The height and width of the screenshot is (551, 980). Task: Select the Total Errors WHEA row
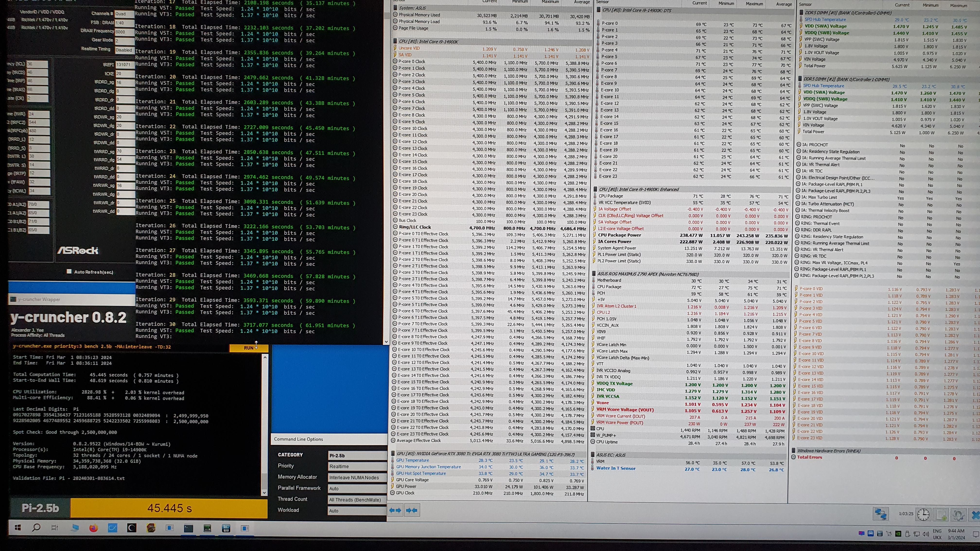click(x=884, y=457)
